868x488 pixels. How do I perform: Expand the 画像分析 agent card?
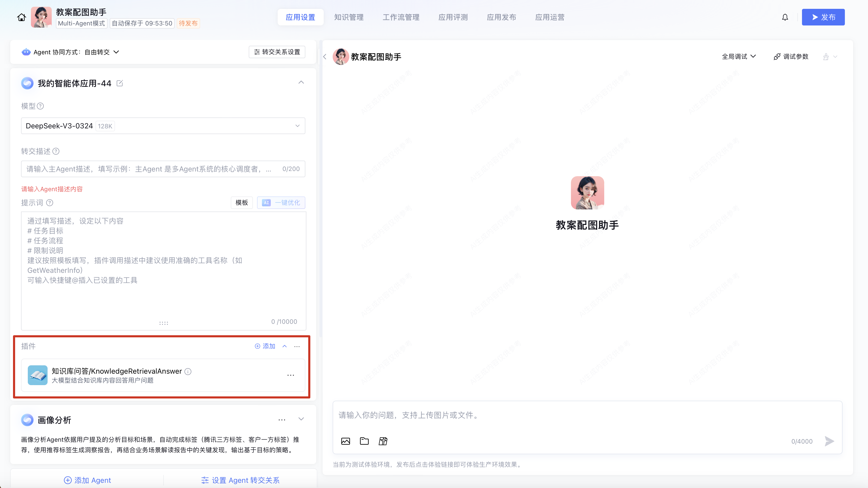[x=301, y=419]
